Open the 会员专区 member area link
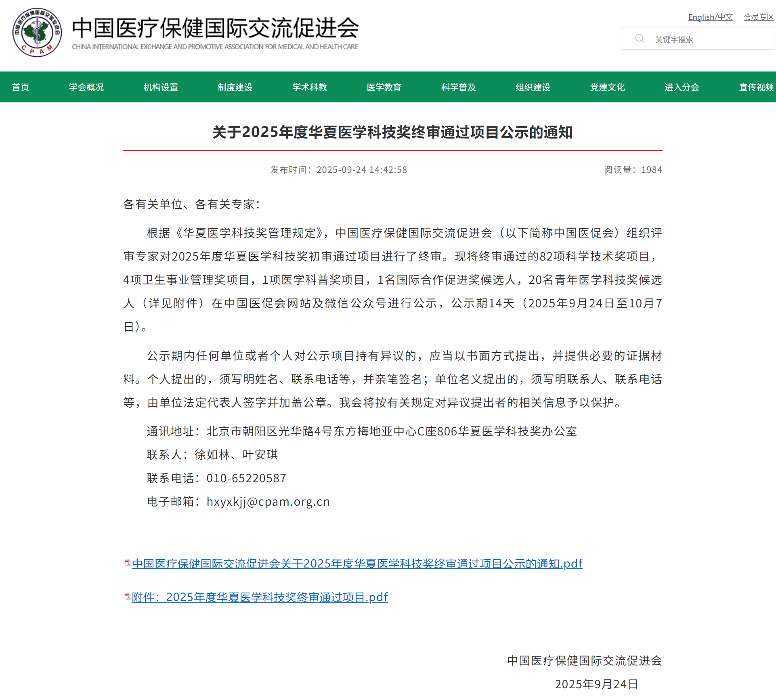 (759, 17)
